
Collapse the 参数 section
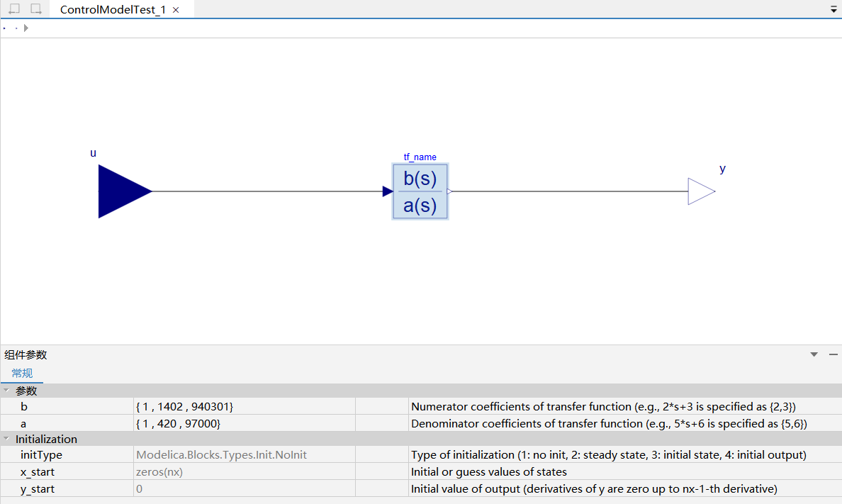[6, 391]
